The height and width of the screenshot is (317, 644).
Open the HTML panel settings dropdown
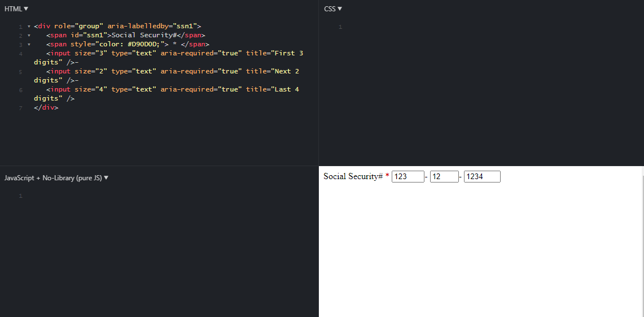click(16, 8)
